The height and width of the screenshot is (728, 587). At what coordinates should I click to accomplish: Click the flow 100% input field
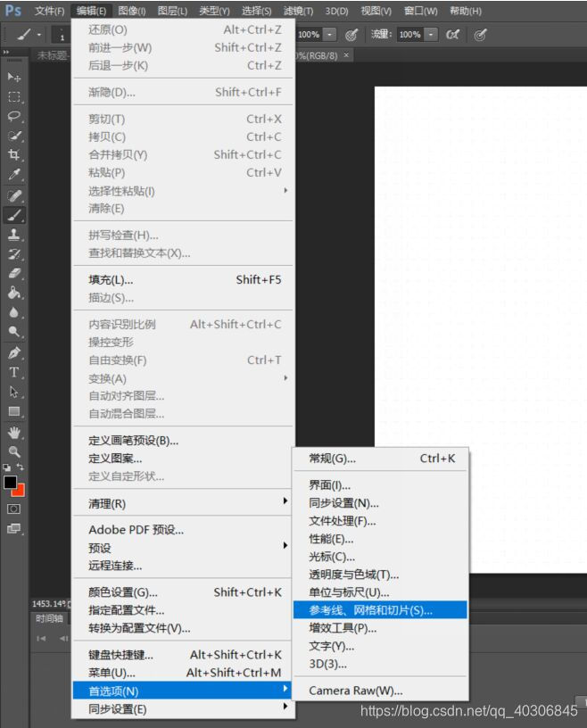pos(410,35)
